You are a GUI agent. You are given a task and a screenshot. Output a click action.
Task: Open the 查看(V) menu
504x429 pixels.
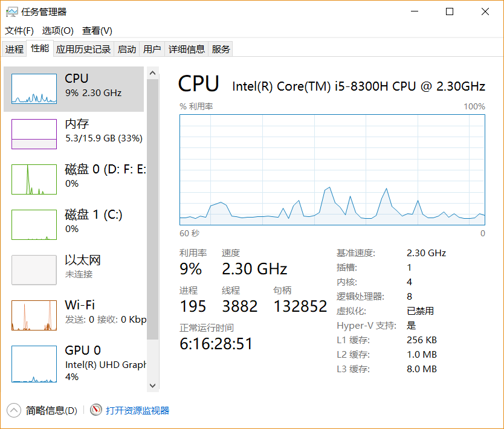point(97,31)
